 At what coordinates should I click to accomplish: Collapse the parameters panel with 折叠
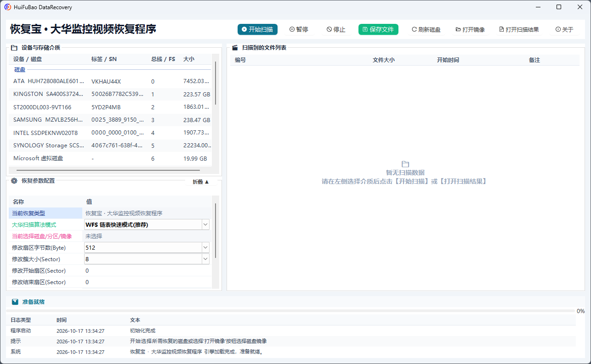(x=201, y=182)
